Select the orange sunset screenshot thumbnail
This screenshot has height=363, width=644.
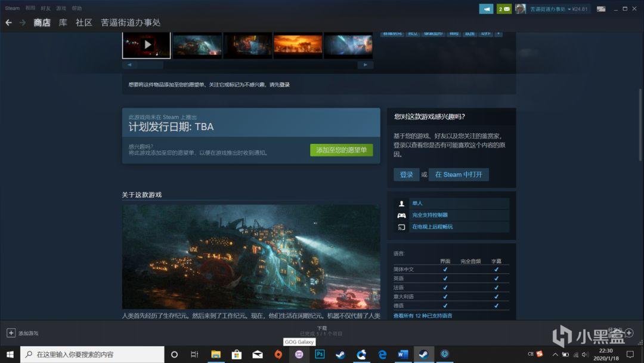pyautogui.click(x=298, y=45)
